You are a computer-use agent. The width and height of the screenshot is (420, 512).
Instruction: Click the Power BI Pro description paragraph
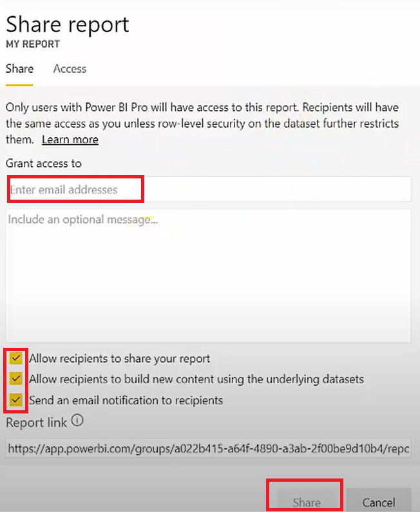(x=202, y=124)
